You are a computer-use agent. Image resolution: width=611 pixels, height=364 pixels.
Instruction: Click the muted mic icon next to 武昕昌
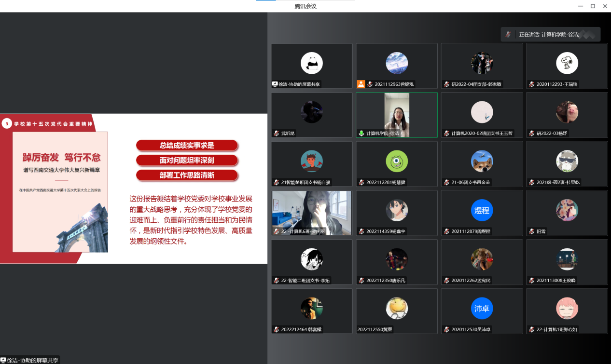pyautogui.click(x=276, y=133)
